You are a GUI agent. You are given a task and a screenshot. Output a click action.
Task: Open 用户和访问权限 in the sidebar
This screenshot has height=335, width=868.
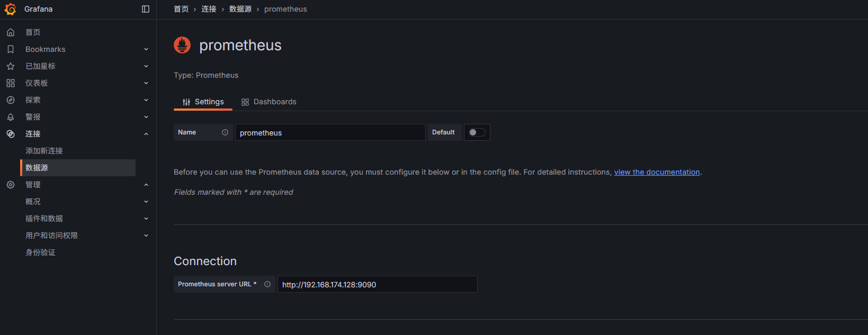[x=51, y=236]
